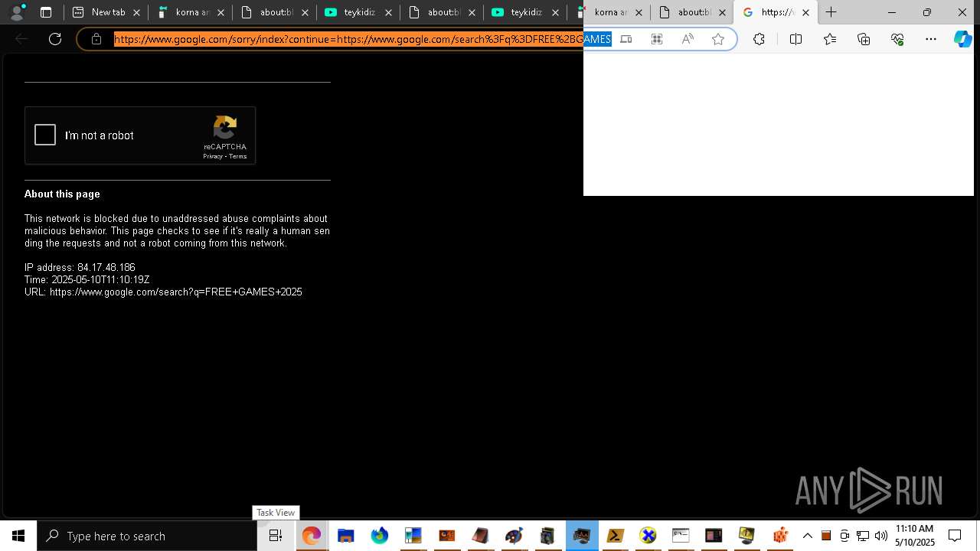Open the yellow arrow terminal taskbar icon
980x551 pixels.
coord(615,536)
